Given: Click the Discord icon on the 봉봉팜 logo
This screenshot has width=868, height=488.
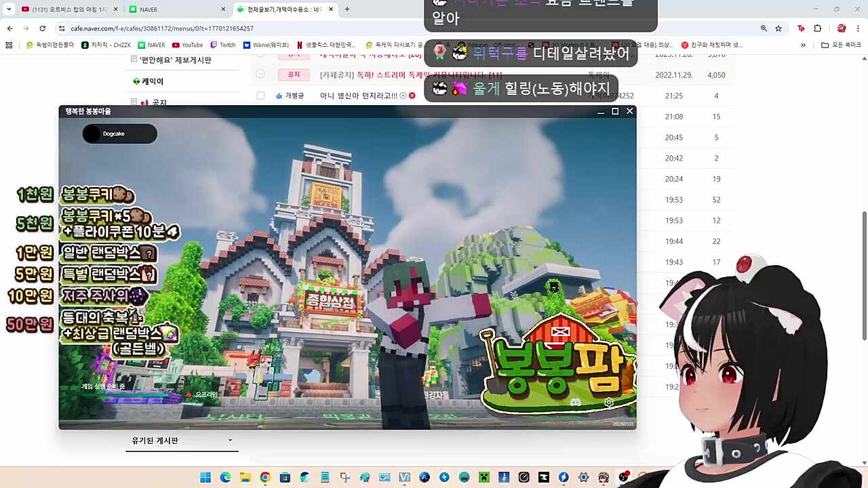Looking at the screenshot, I should (x=576, y=401).
